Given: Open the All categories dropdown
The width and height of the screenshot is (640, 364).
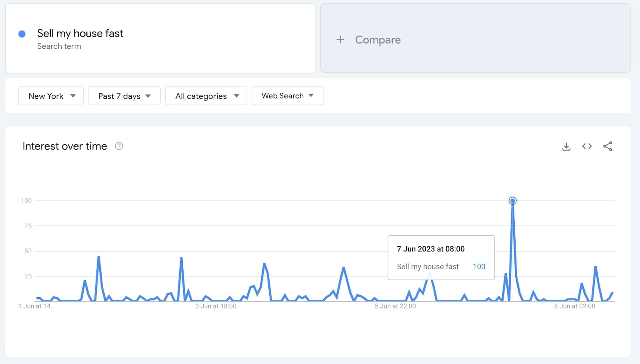Looking at the screenshot, I should (x=206, y=96).
